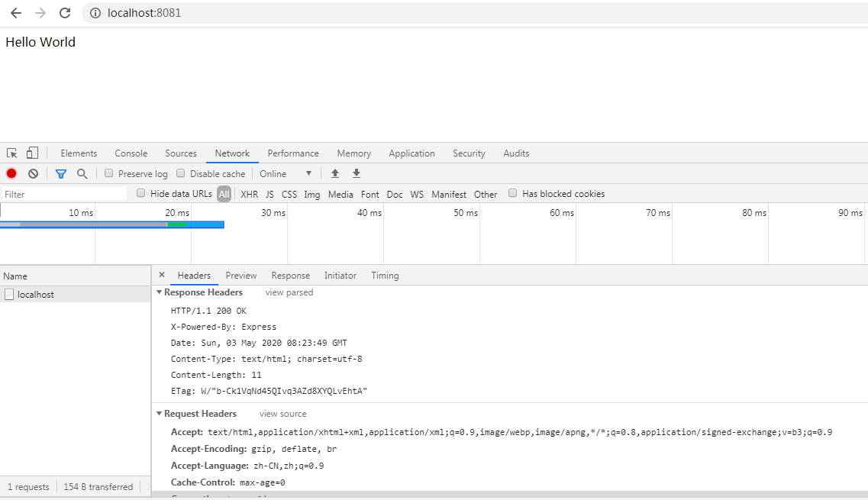This screenshot has width=868, height=500.
Task: Stop recording network log
Action: 11,173
